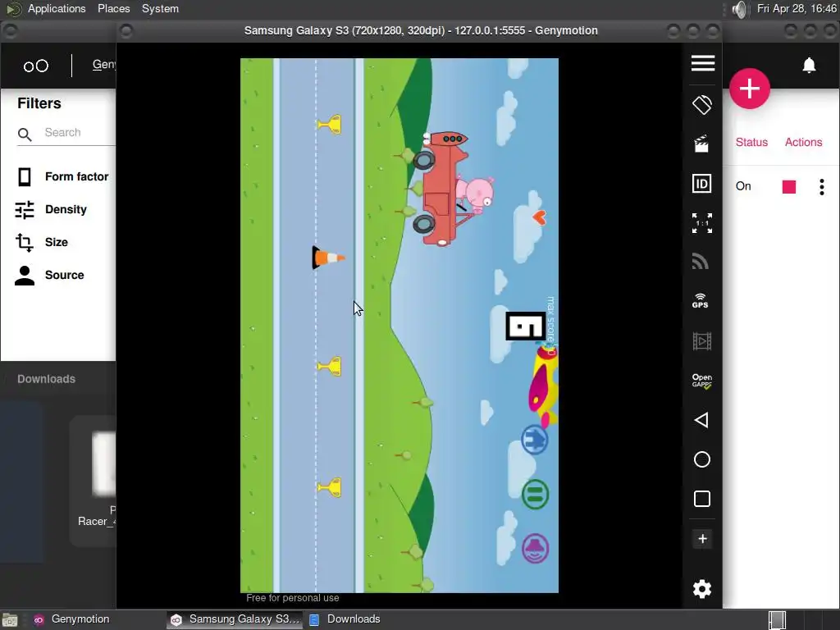840x630 pixels.
Task: Open the screen capture clapperboard tool
Action: 702,144
